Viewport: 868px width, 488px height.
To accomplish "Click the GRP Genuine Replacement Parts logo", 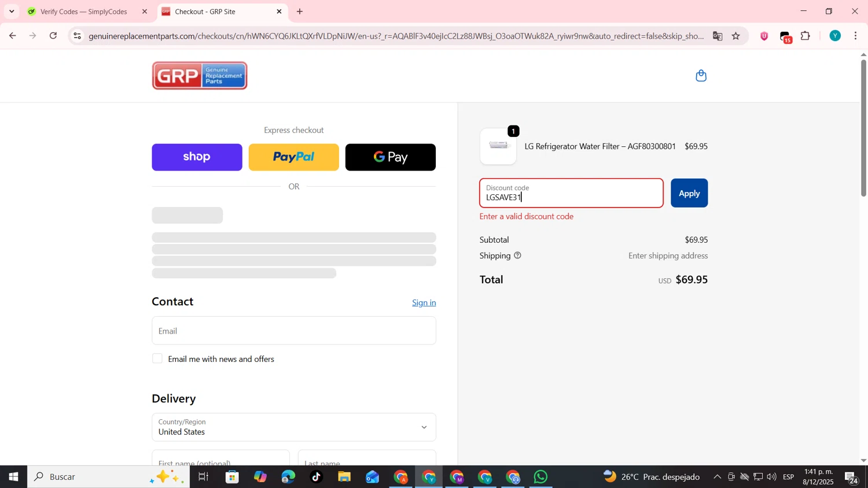I will pyautogui.click(x=200, y=76).
